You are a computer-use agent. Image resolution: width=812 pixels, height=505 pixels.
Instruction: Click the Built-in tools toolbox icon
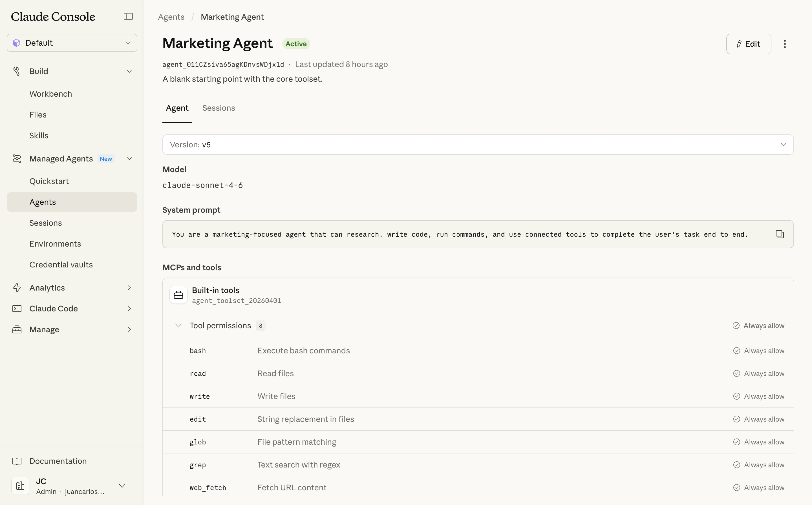[x=178, y=294]
